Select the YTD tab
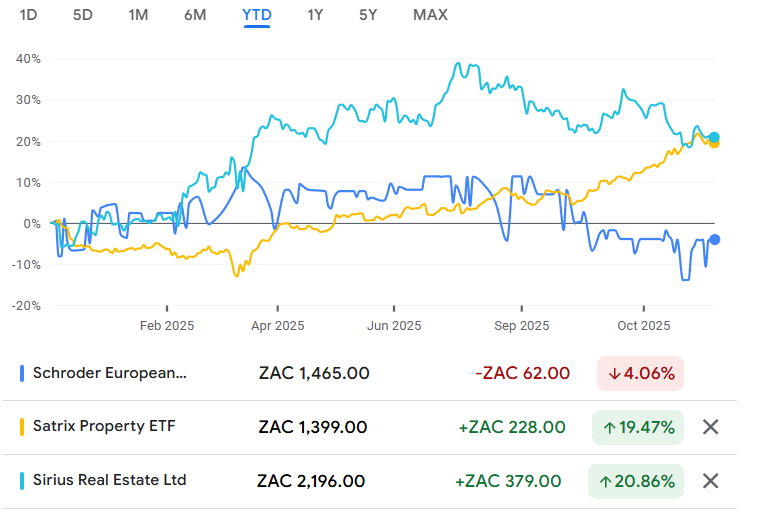The image size is (763, 516). (x=256, y=15)
